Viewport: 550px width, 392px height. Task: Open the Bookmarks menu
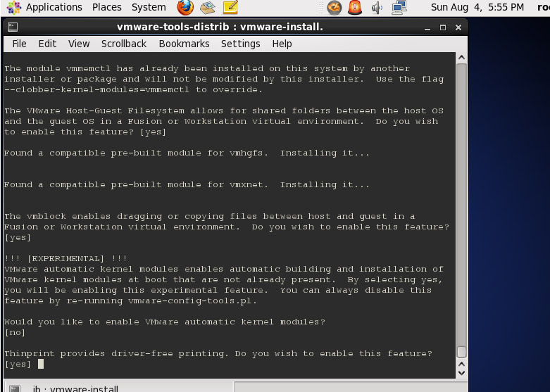pos(184,44)
